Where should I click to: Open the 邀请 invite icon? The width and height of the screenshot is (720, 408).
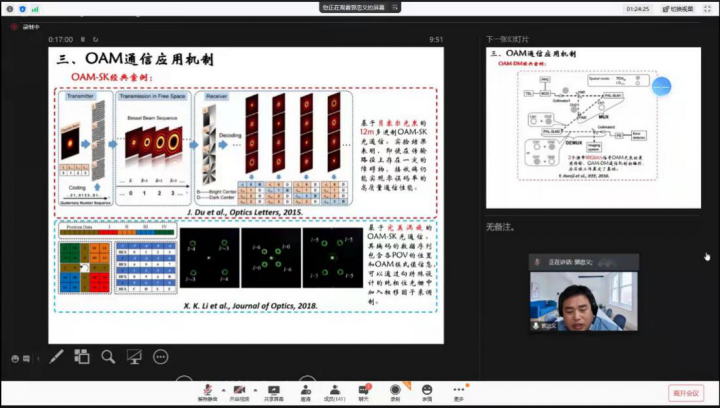click(304, 390)
